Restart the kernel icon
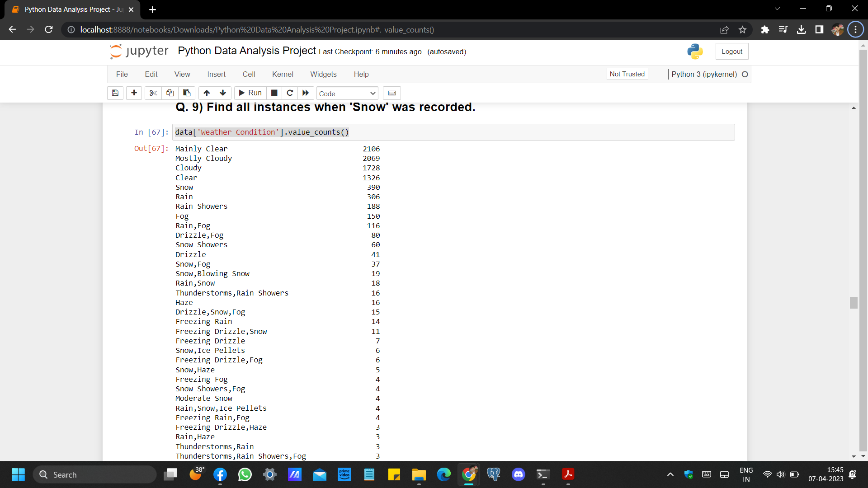 click(290, 93)
